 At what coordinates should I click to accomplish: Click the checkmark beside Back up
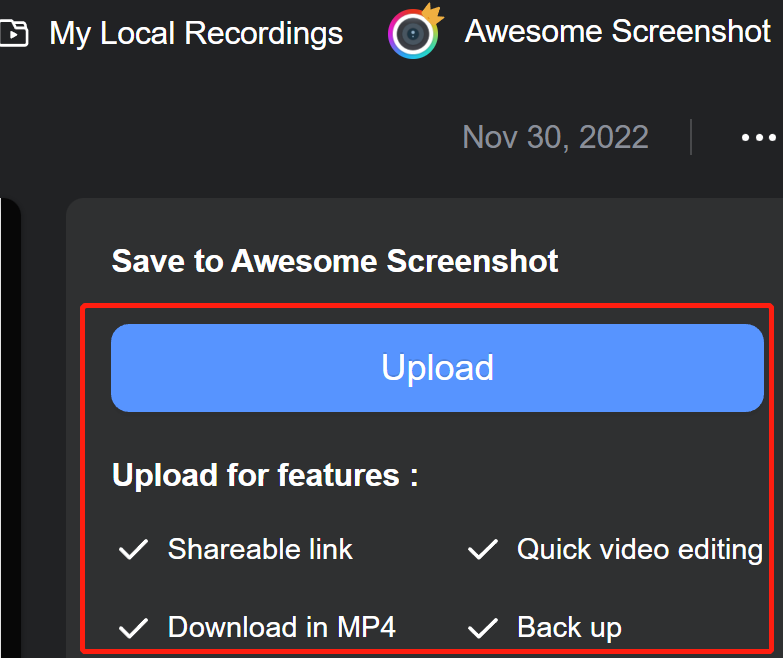[x=482, y=628]
